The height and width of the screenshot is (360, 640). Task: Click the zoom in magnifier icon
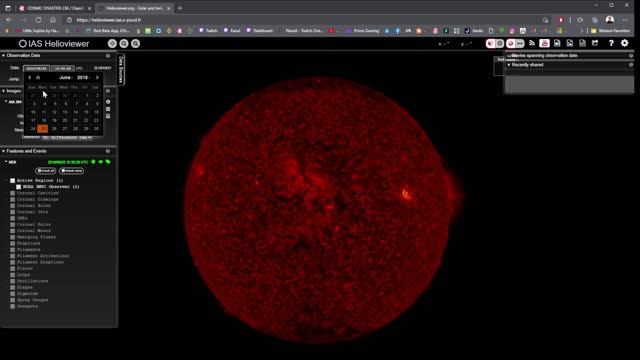coord(124,44)
